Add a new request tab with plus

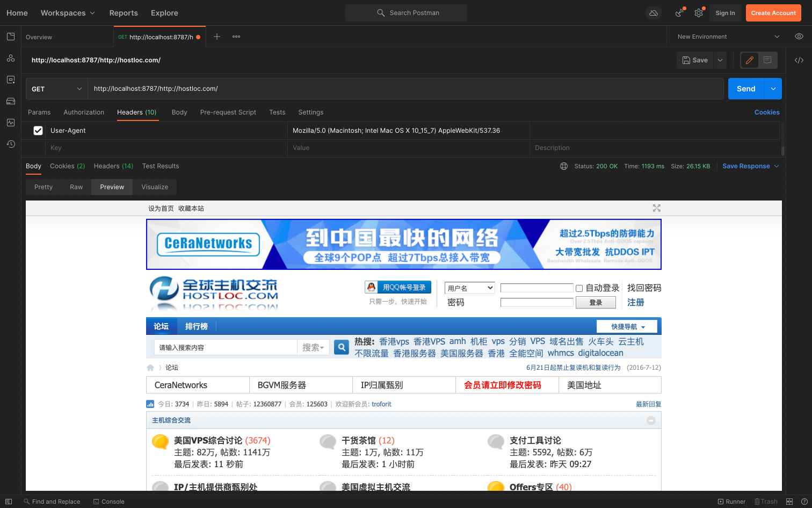(x=217, y=37)
